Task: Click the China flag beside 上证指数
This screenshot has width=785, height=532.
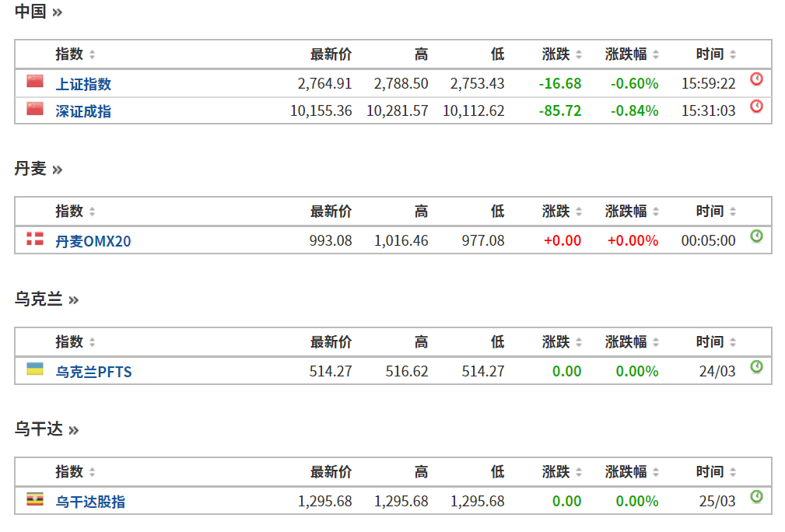Action: click(35, 82)
